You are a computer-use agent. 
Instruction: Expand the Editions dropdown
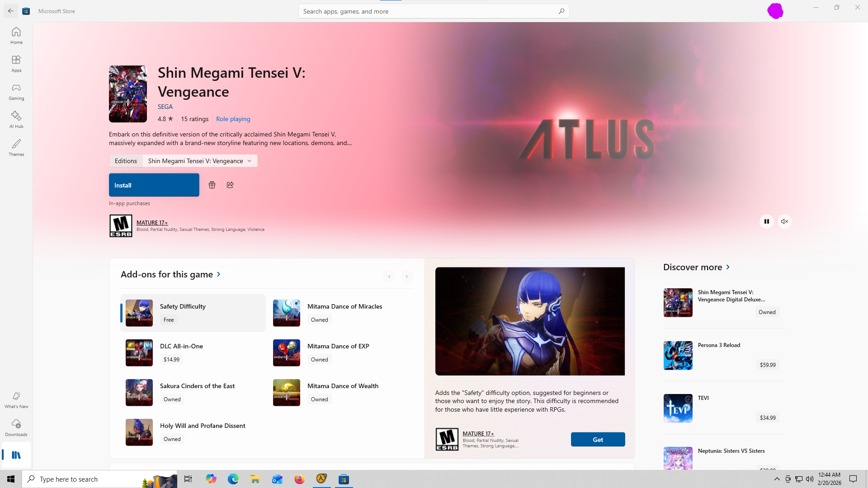[x=200, y=161]
